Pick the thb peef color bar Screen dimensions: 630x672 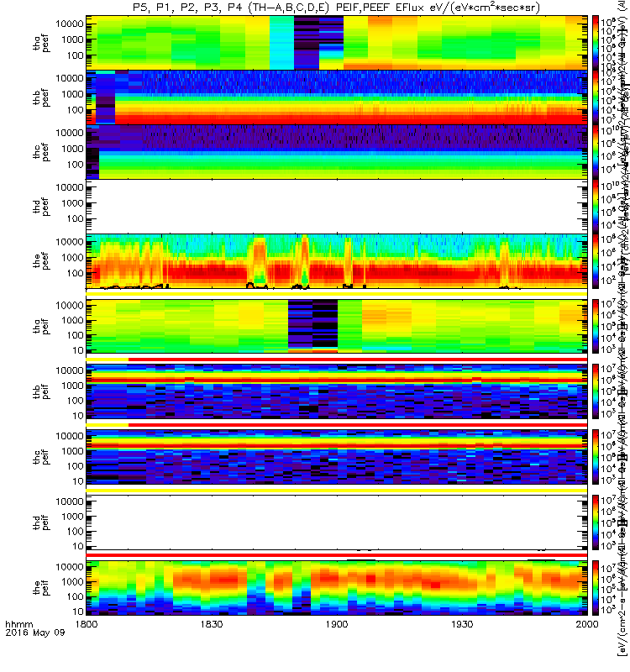(596, 97)
